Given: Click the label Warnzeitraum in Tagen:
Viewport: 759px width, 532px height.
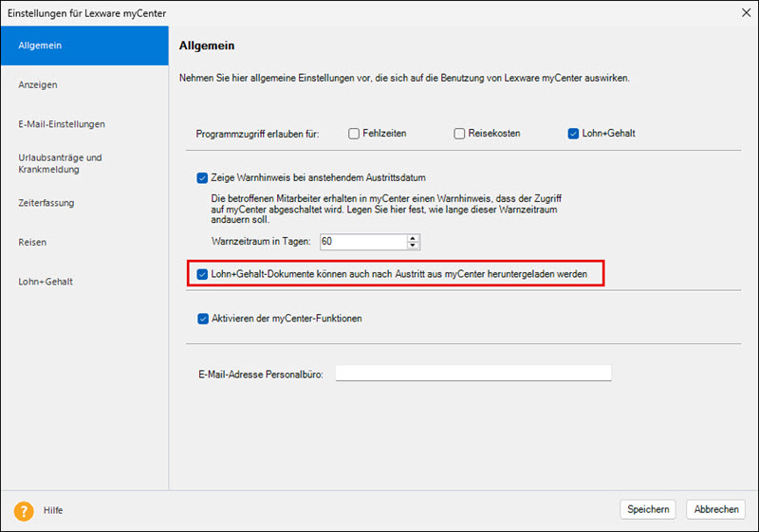Looking at the screenshot, I should pos(261,241).
